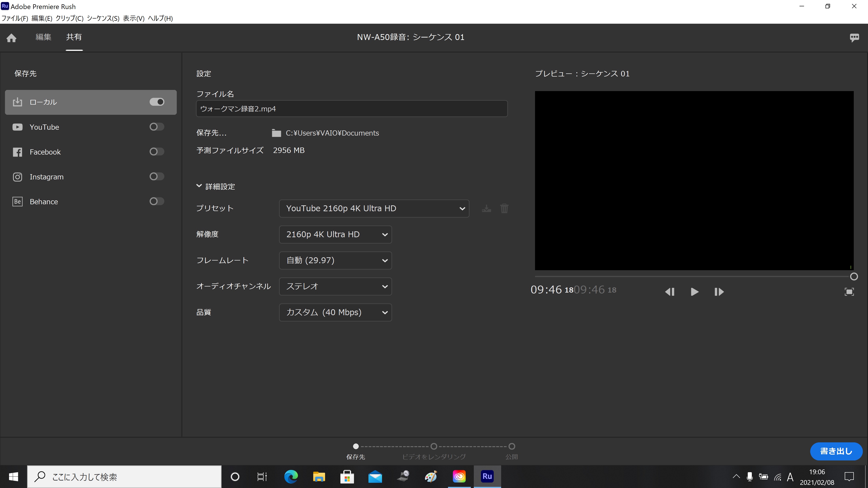Click the microphone tray icon
Viewport: 868px width, 488px height.
point(749,476)
